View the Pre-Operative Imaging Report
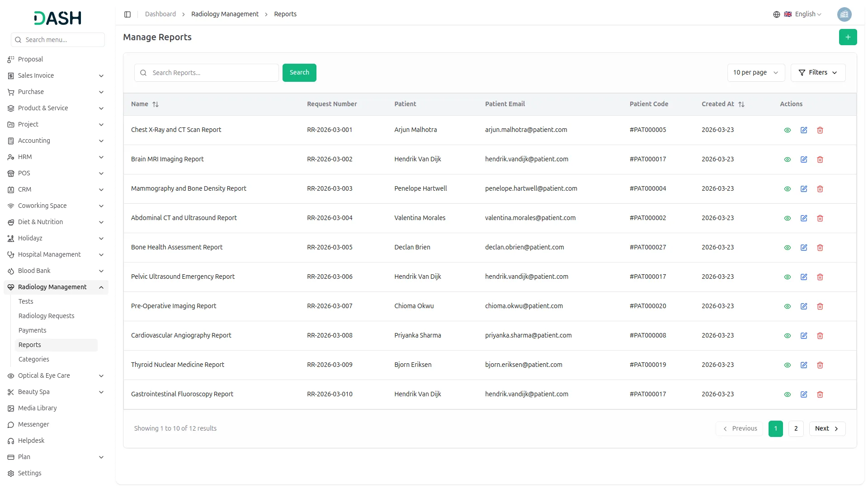The height and width of the screenshot is (488, 868). 787,306
